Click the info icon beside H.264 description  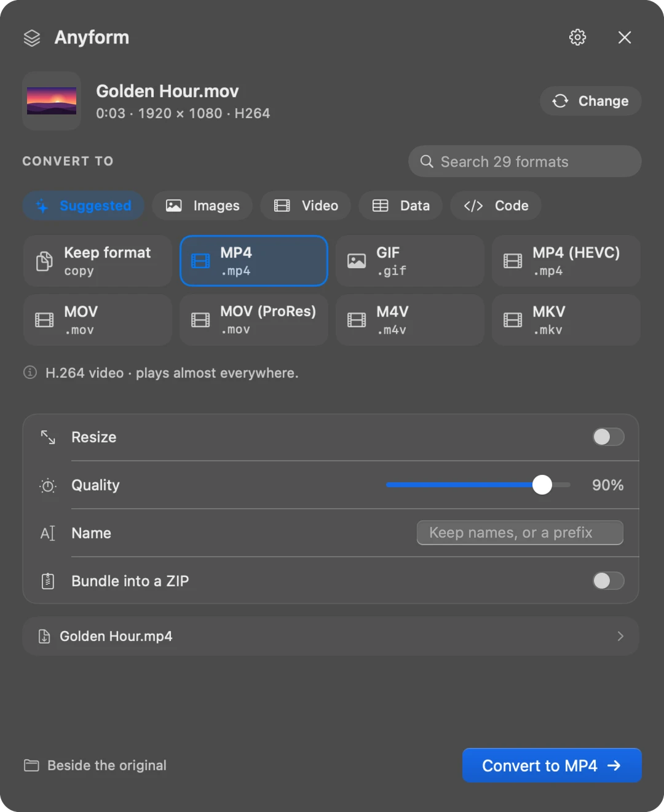(x=30, y=372)
